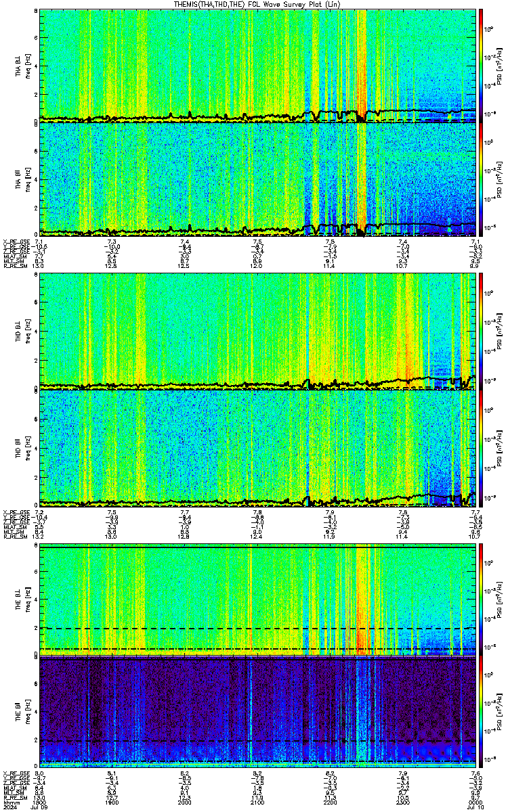
Task: Click the THD B-parallel freq [Hz] axis label
Action: [x=26, y=448]
